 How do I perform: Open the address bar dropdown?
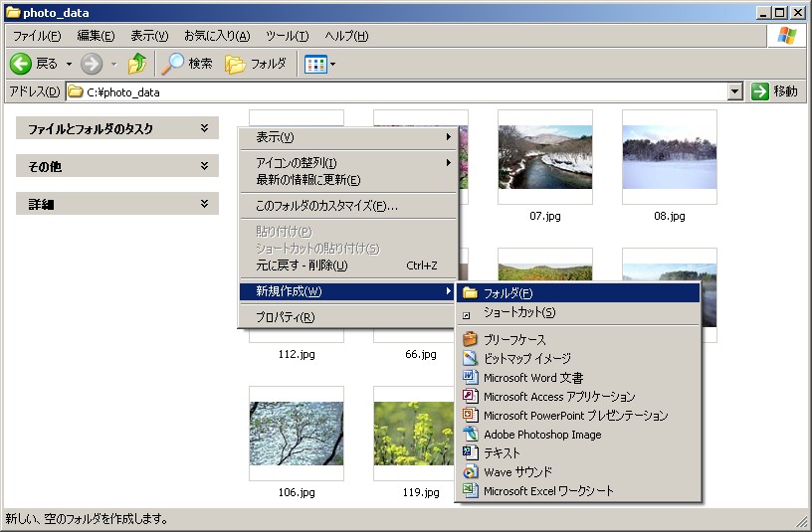pos(734,91)
